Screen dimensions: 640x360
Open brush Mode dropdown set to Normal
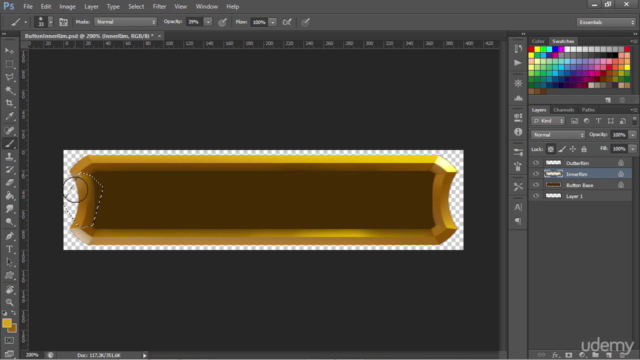pyautogui.click(x=125, y=22)
